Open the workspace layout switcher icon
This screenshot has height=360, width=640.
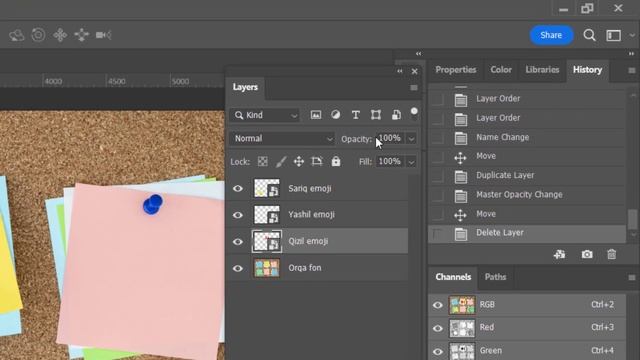point(613,36)
